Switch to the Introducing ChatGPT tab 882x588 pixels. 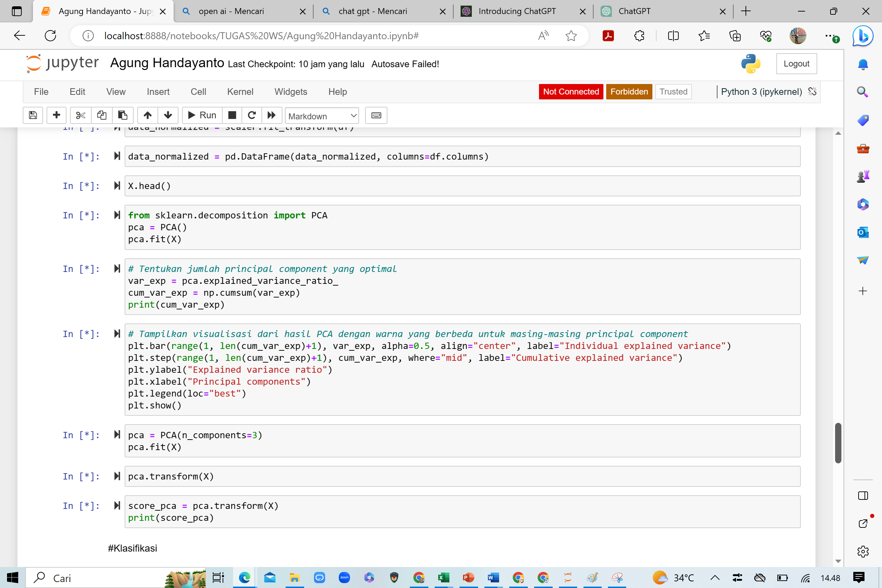pyautogui.click(x=517, y=11)
